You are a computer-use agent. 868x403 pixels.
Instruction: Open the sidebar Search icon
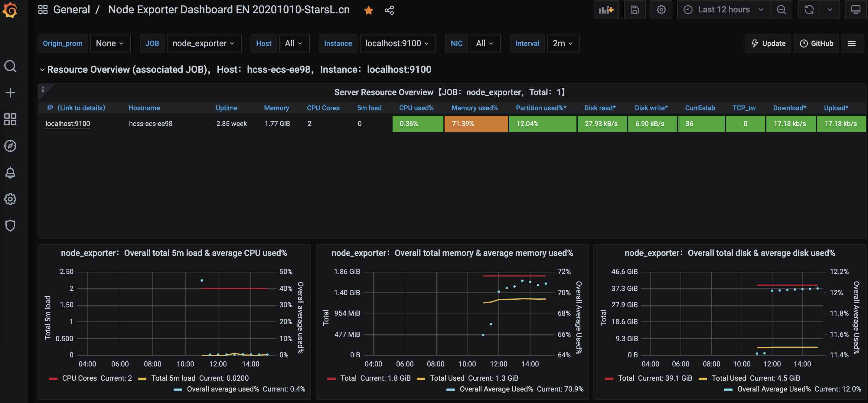pos(10,66)
